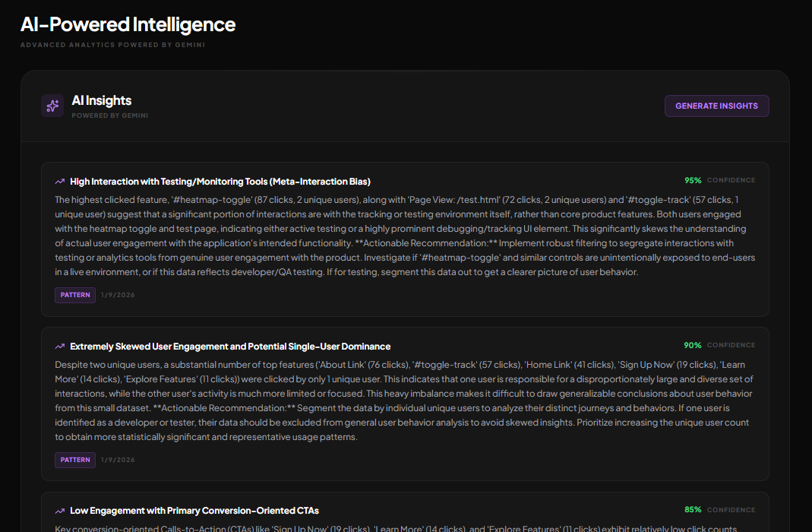Click the purple AI sparkle icon

coord(52,106)
